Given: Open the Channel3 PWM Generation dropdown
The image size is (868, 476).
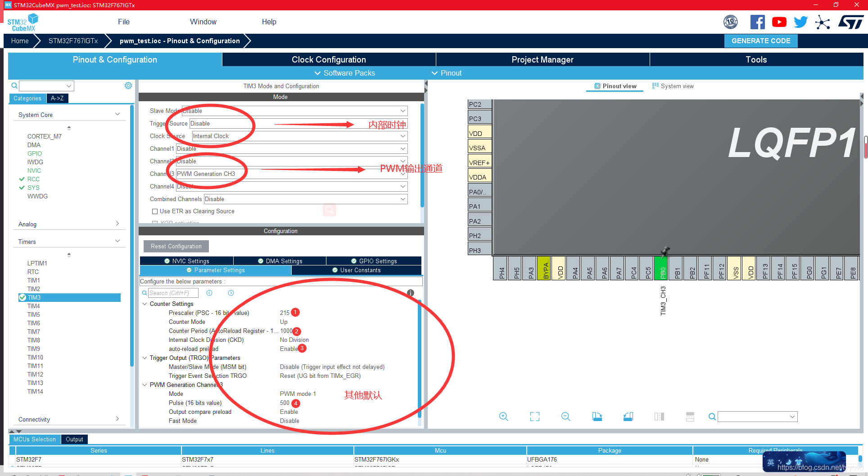Looking at the screenshot, I should (292, 174).
